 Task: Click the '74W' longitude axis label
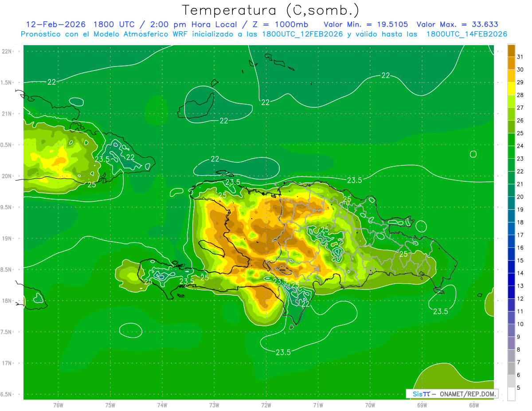click(162, 405)
